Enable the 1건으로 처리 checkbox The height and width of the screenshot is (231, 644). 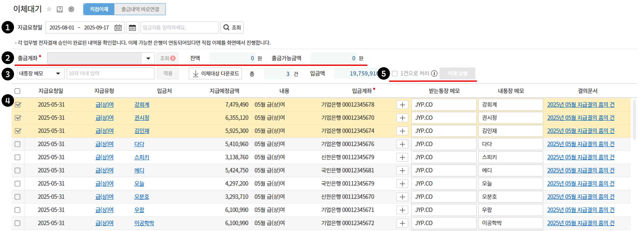click(x=395, y=74)
